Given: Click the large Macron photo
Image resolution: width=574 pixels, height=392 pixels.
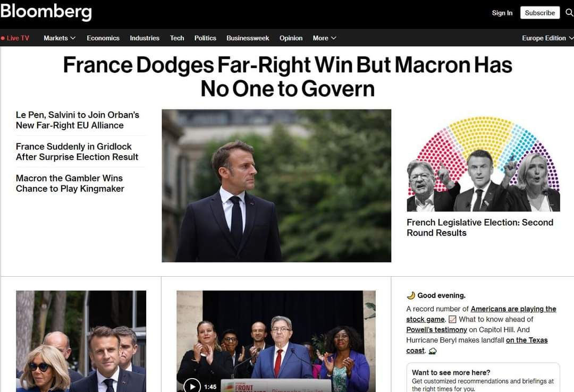Looking at the screenshot, I should point(276,185).
